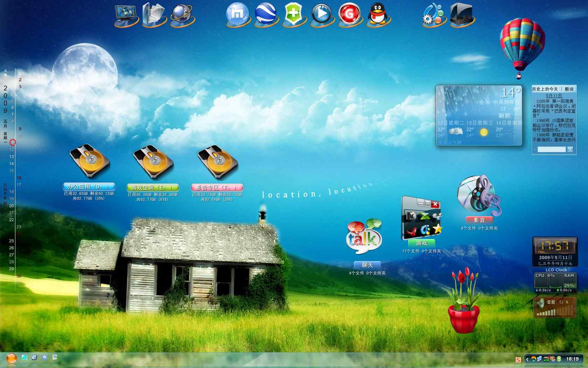Click the fourth quick launch document icon
588x368 pixels.
point(55,357)
